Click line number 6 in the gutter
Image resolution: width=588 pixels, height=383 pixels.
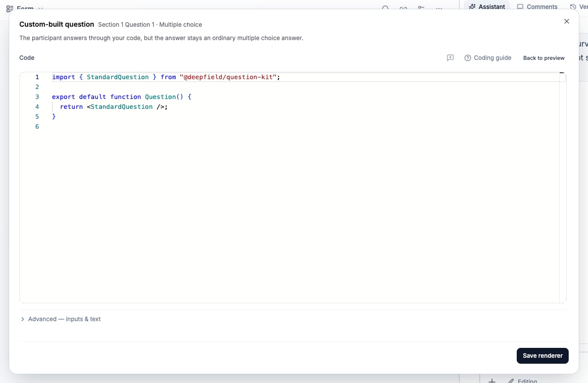37,127
